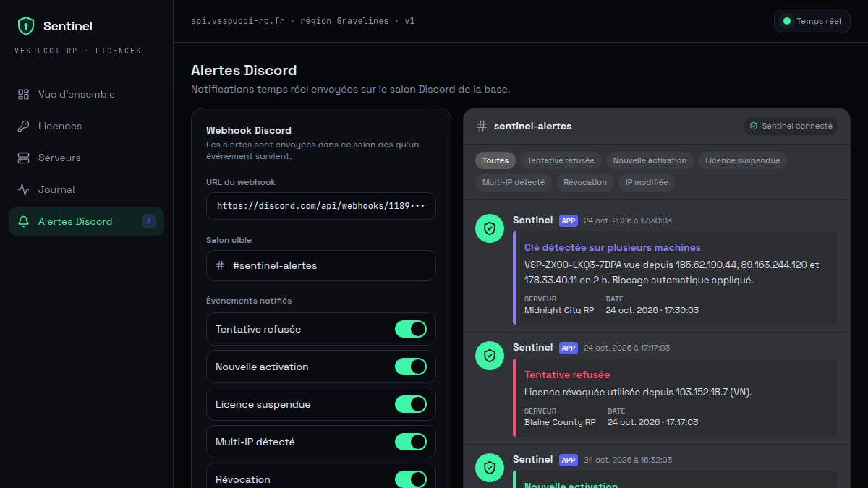Click "Blaine County RP" server value
The width and height of the screenshot is (868, 488).
click(x=560, y=422)
